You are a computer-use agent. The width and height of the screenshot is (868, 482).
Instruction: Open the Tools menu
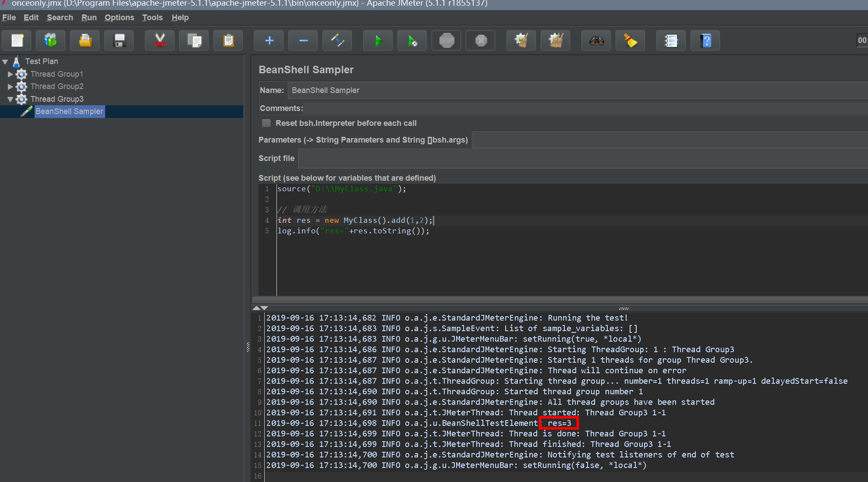tap(152, 17)
